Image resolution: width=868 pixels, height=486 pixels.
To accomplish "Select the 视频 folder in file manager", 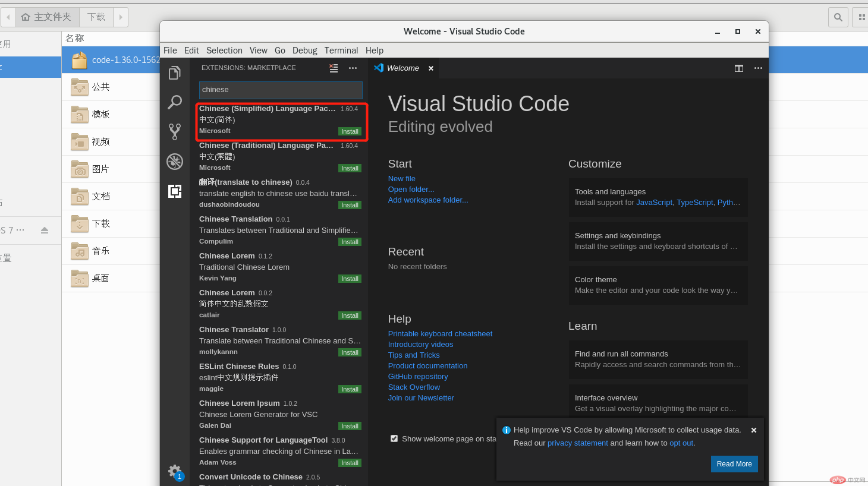I will 111,141.
